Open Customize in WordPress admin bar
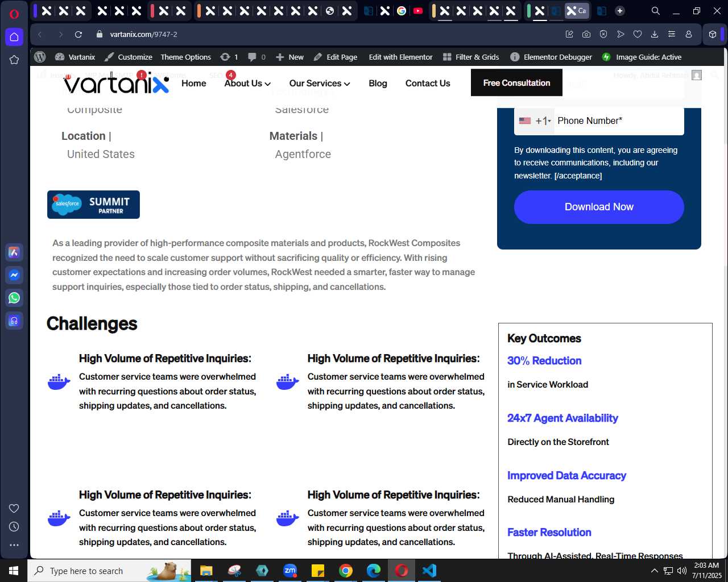This screenshot has width=728, height=582. coord(129,57)
